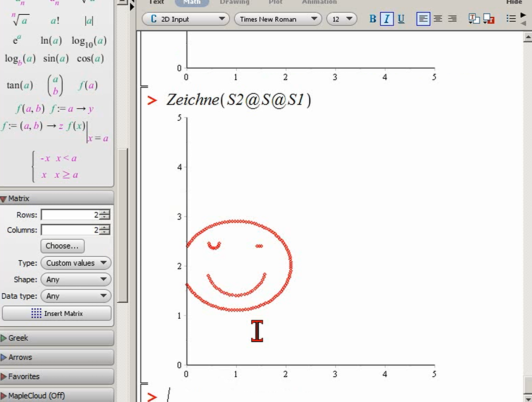Screen dimensions: 532x402
Task: Open the matrix Data type dropdown
Action: 76,296
